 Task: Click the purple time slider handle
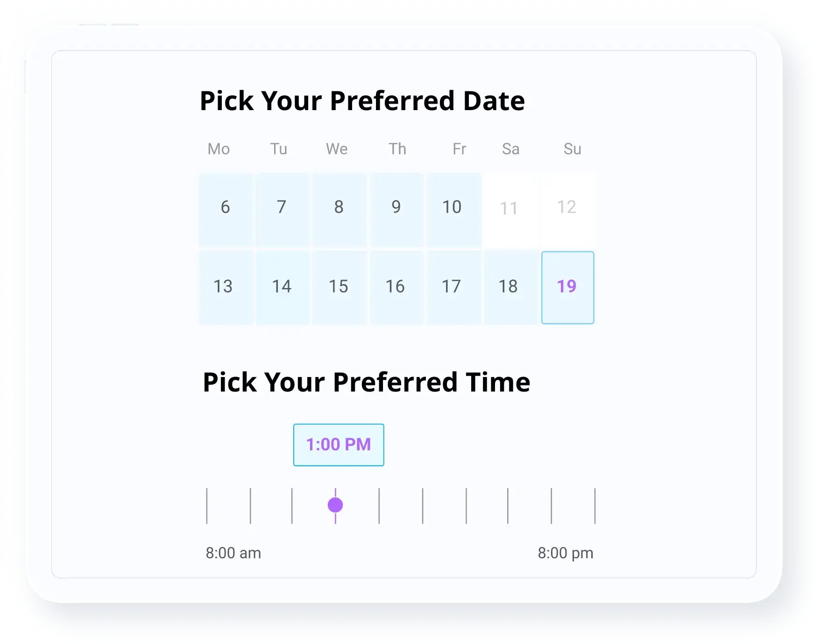tap(335, 505)
